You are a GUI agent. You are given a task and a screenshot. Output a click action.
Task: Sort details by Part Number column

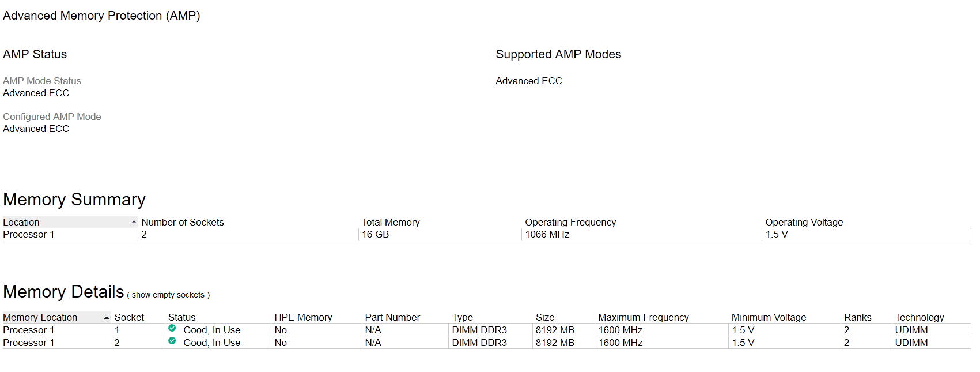(x=392, y=317)
